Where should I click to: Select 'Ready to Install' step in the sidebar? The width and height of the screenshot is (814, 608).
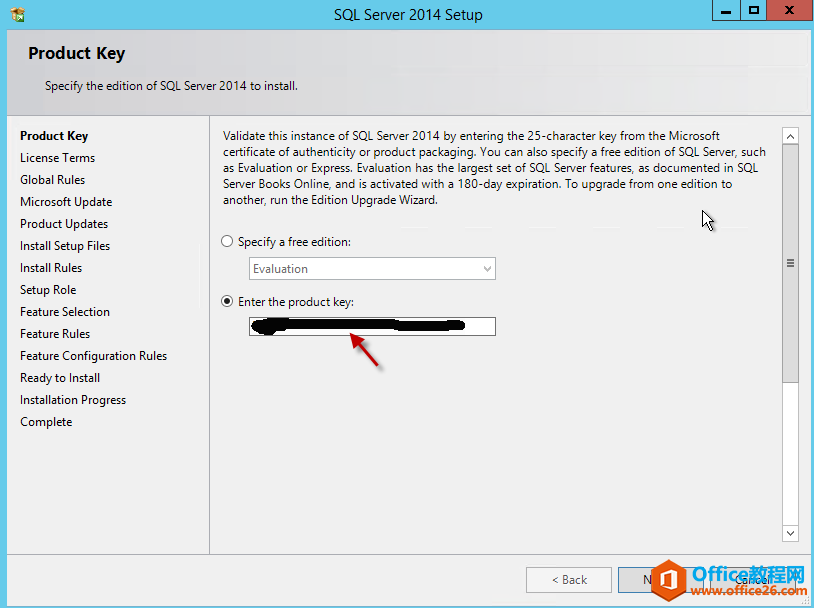click(x=60, y=378)
